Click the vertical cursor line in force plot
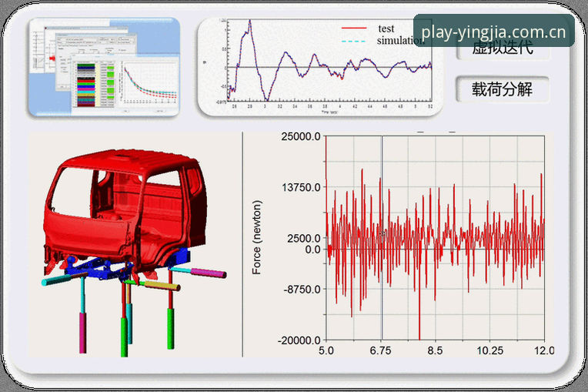The width and height of the screenshot is (588, 392). pyautogui.click(x=382, y=238)
